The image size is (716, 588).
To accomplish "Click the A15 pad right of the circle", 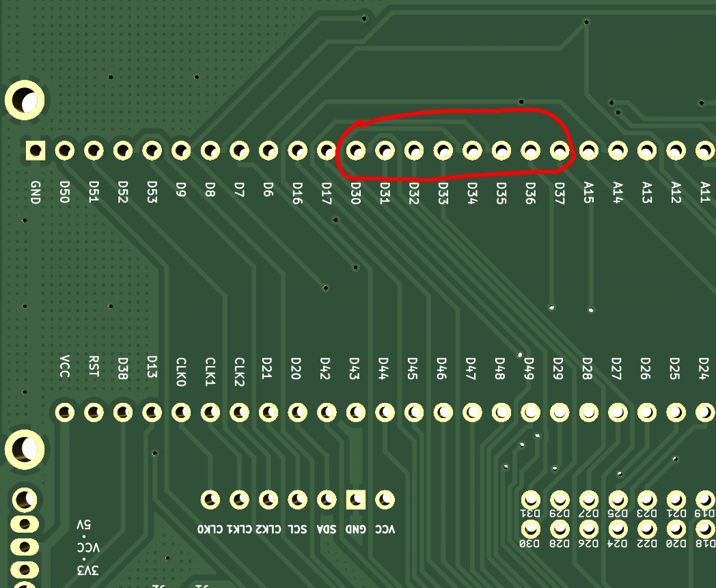I will [589, 149].
